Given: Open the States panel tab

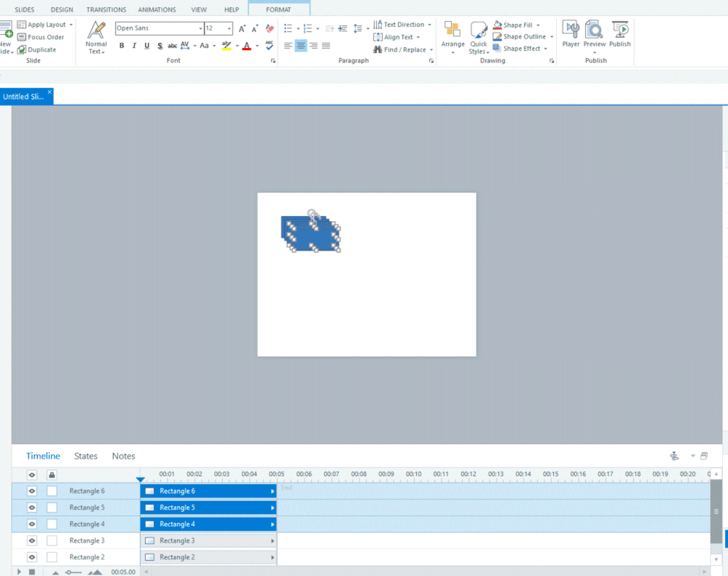Looking at the screenshot, I should (x=85, y=456).
